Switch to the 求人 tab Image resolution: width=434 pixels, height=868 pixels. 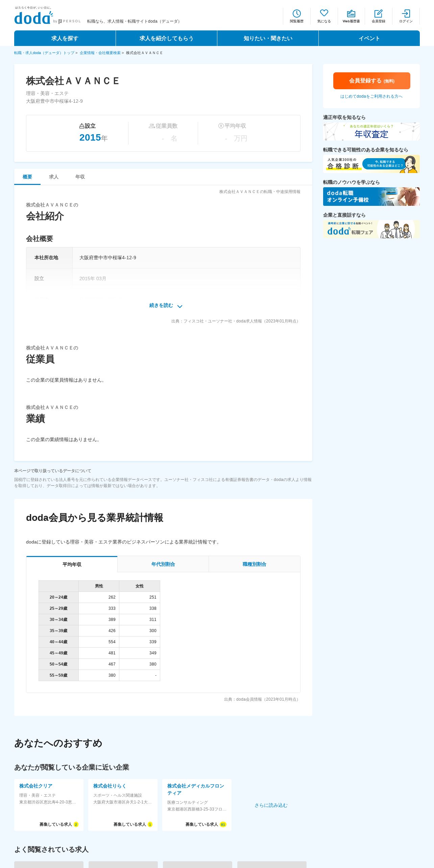54,177
